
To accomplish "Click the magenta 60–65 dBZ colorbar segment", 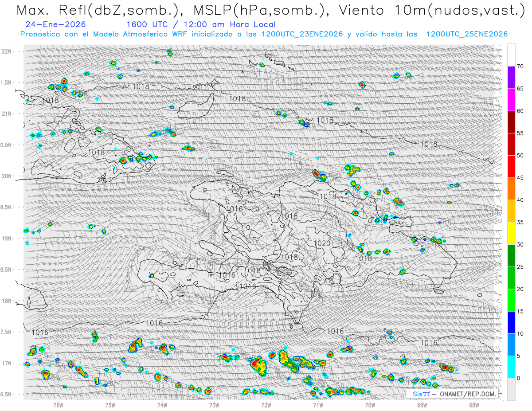I will (x=511, y=100).
